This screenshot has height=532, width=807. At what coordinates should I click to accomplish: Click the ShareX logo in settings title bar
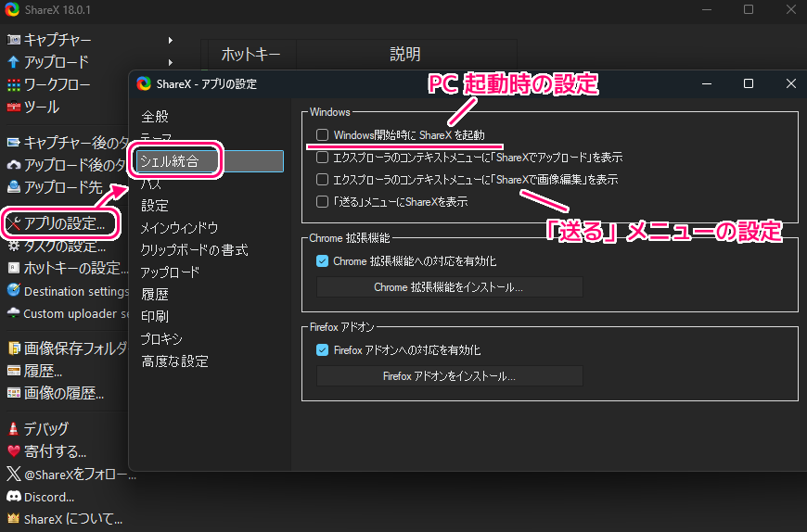coord(144,83)
